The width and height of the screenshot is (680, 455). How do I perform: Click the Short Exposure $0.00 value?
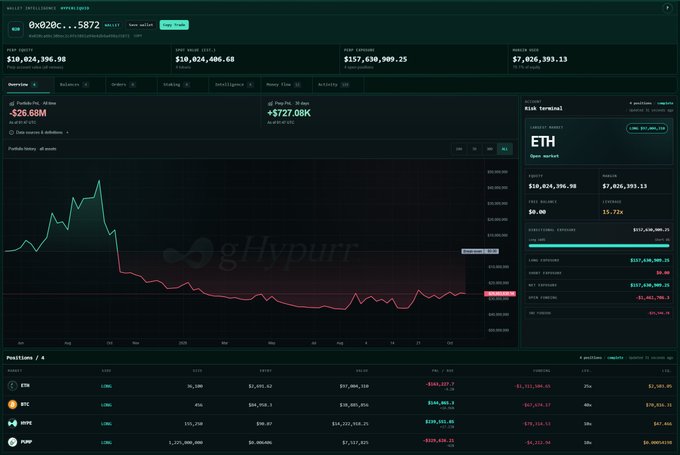point(663,273)
